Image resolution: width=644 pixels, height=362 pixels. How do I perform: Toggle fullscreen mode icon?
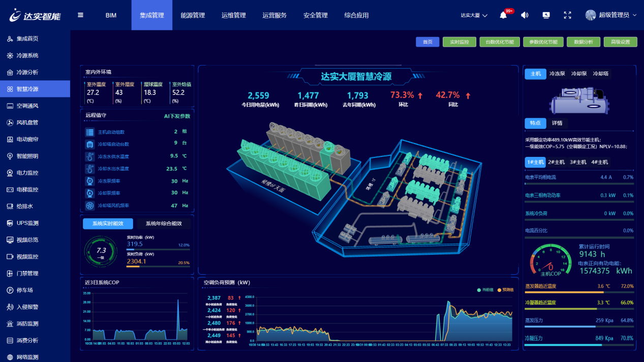tap(568, 15)
